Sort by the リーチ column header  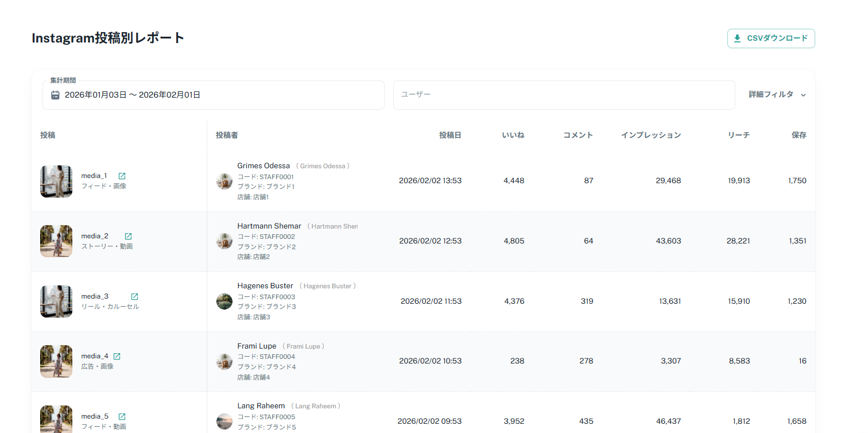point(738,136)
